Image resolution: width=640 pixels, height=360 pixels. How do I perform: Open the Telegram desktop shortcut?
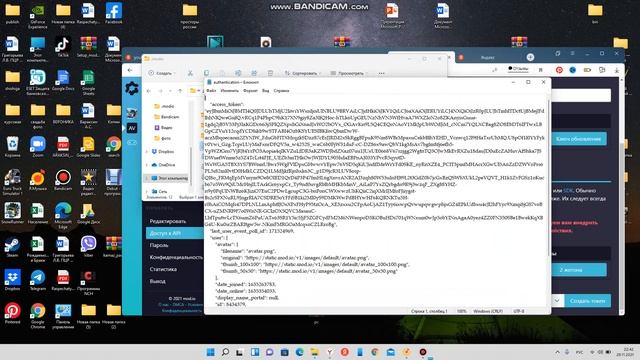[38, 280]
